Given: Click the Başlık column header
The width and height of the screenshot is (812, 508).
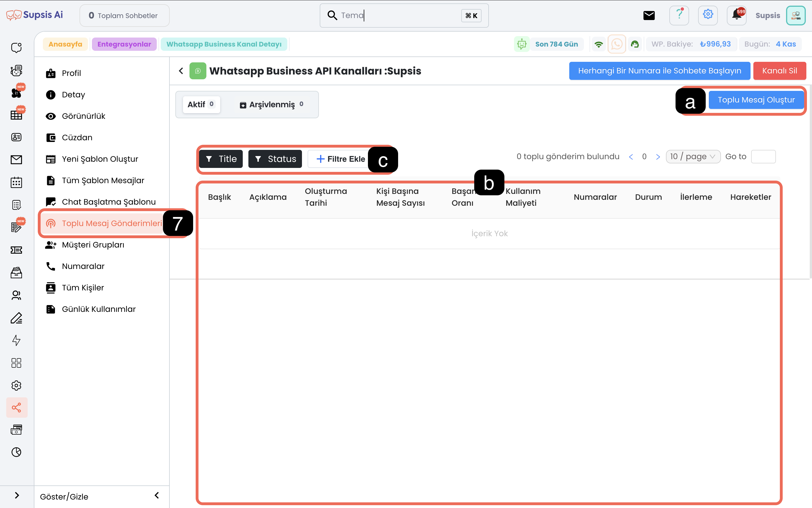Looking at the screenshot, I should [219, 197].
